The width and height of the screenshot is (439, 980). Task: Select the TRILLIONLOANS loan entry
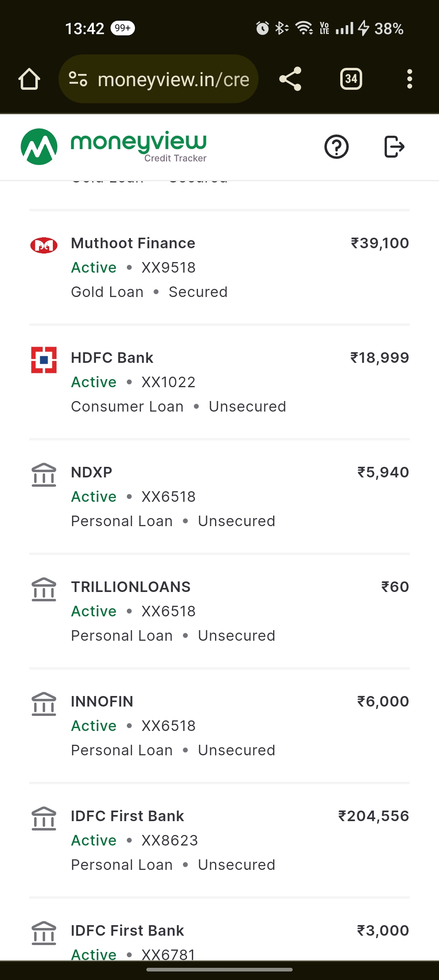pos(219,611)
